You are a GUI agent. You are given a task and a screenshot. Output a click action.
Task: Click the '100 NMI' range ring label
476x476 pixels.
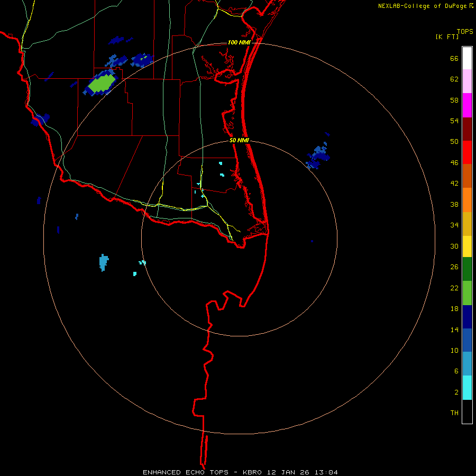(x=239, y=42)
